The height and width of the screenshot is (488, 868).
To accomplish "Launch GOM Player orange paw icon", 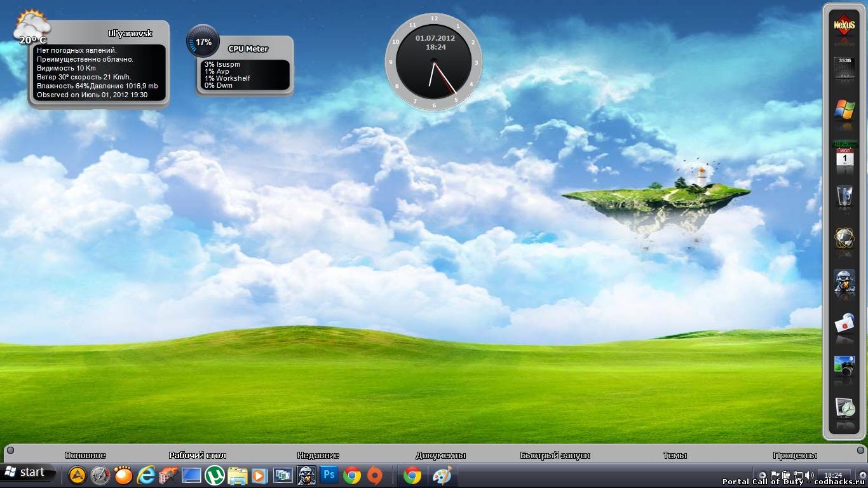I will pyautogui.click(x=123, y=475).
